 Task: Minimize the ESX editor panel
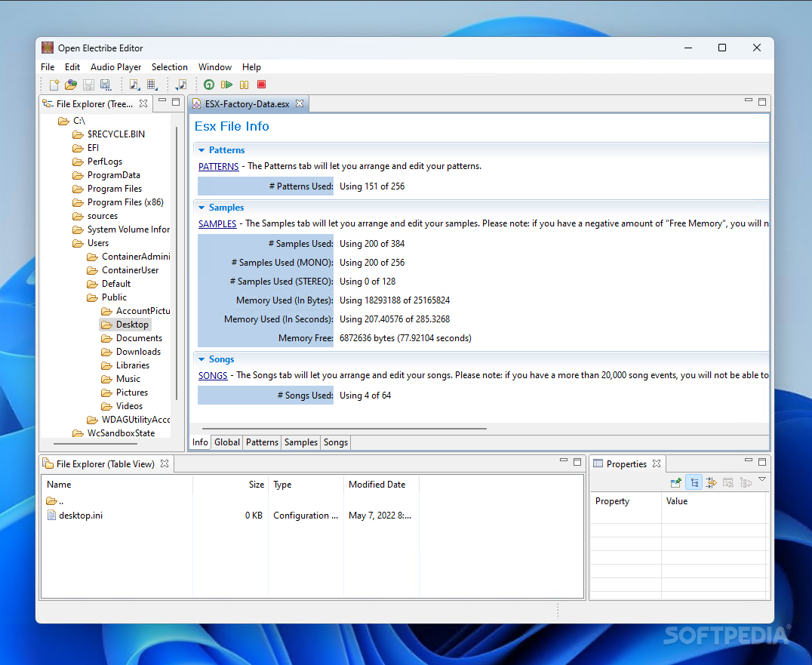tap(749, 100)
